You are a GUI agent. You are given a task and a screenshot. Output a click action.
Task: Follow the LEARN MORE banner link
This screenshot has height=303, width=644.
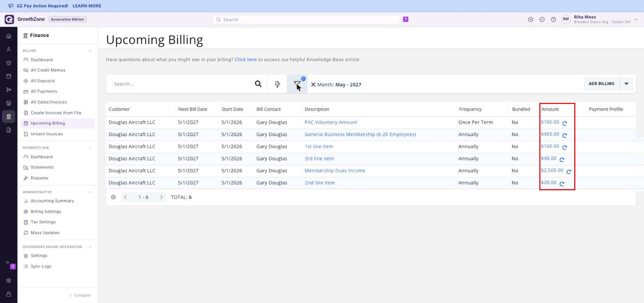click(x=87, y=6)
